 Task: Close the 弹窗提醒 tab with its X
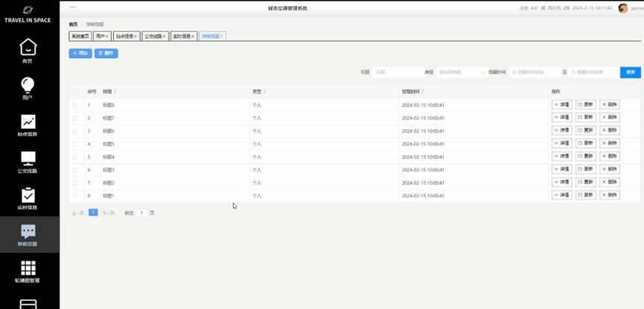tap(221, 36)
